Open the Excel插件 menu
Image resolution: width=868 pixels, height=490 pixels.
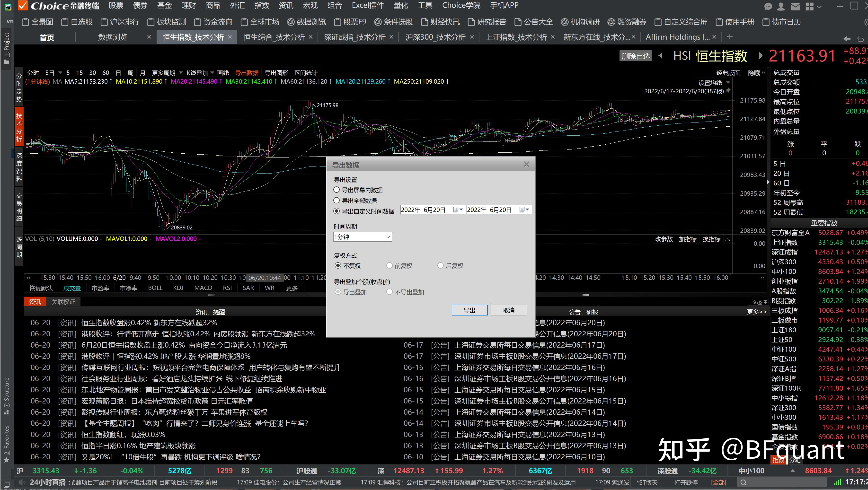[368, 5]
